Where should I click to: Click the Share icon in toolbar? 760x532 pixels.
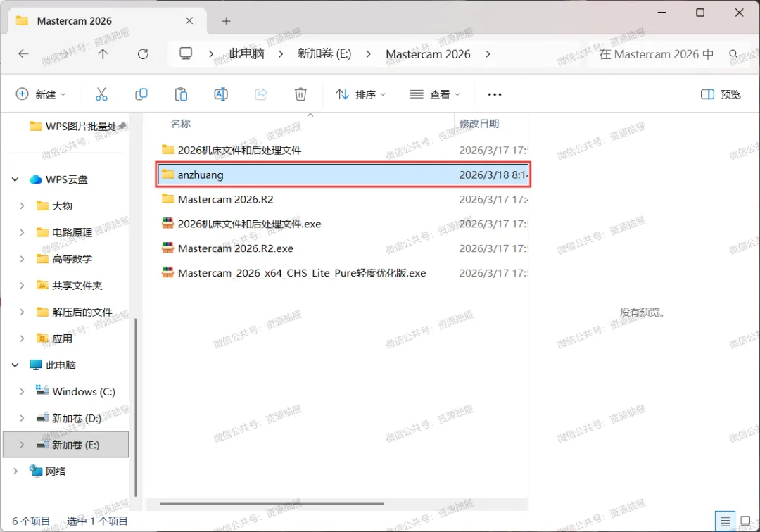261,94
